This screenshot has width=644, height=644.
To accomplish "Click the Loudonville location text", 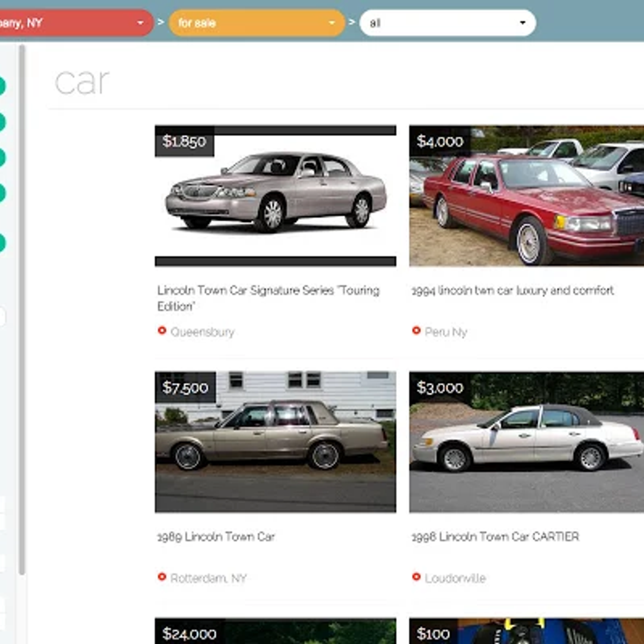I will point(455,578).
